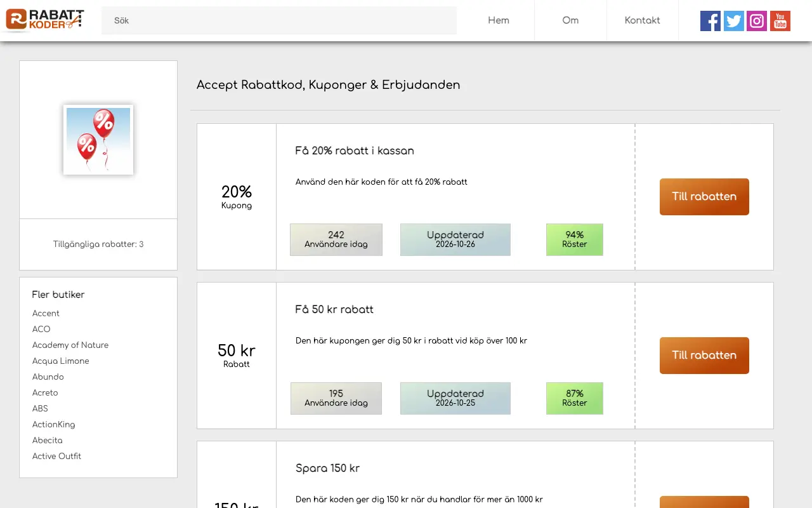Click the balloon percent store image

click(x=98, y=140)
